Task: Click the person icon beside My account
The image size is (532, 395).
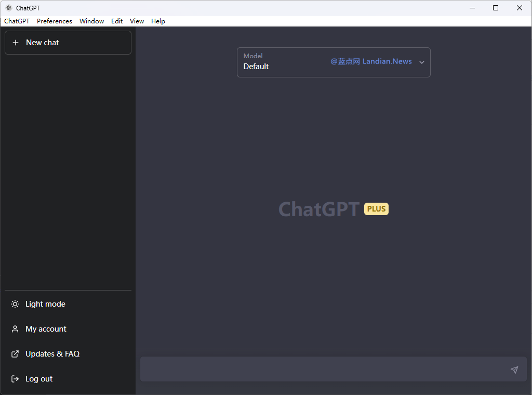Action: pyautogui.click(x=15, y=329)
